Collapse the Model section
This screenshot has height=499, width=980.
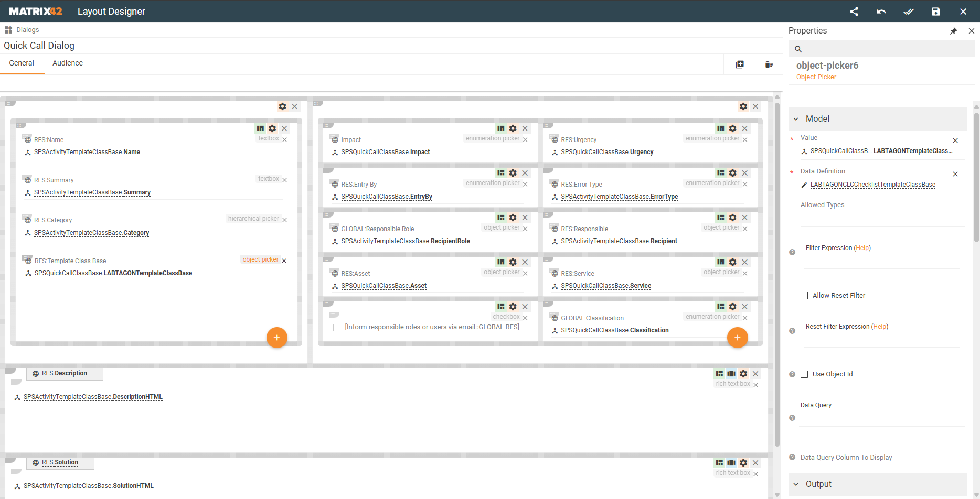click(796, 119)
